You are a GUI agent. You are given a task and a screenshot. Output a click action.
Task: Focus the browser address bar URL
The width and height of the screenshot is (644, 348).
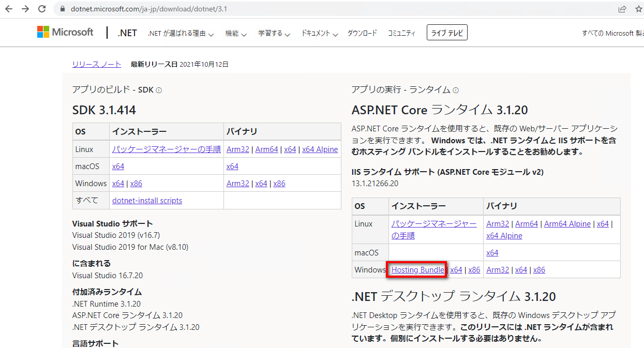(x=149, y=9)
